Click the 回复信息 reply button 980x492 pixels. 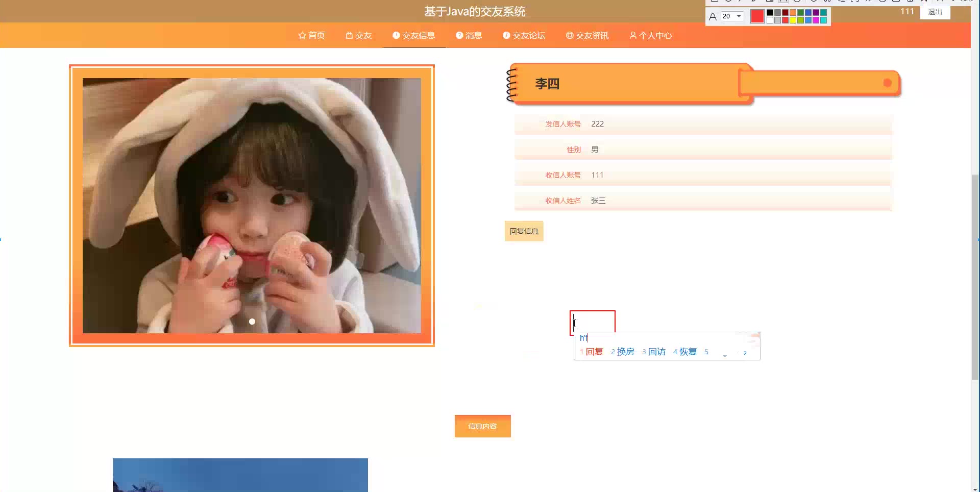pos(524,231)
